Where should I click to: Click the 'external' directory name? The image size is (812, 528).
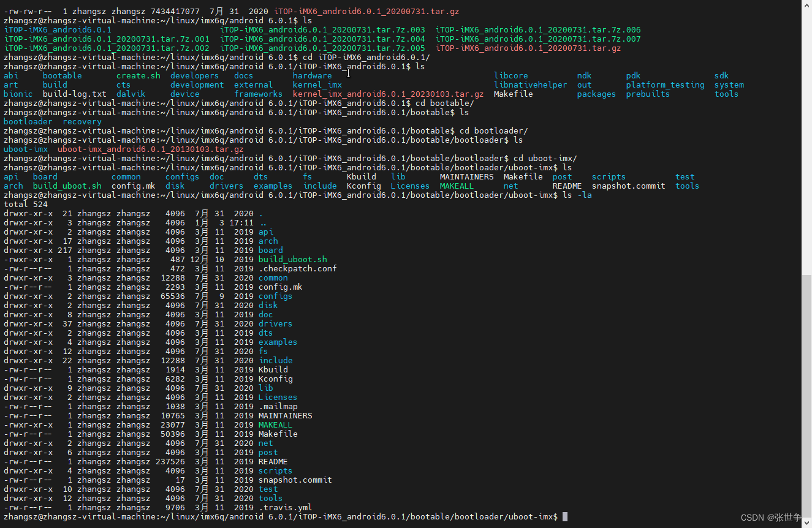pyautogui.click(x=254, y=85)
